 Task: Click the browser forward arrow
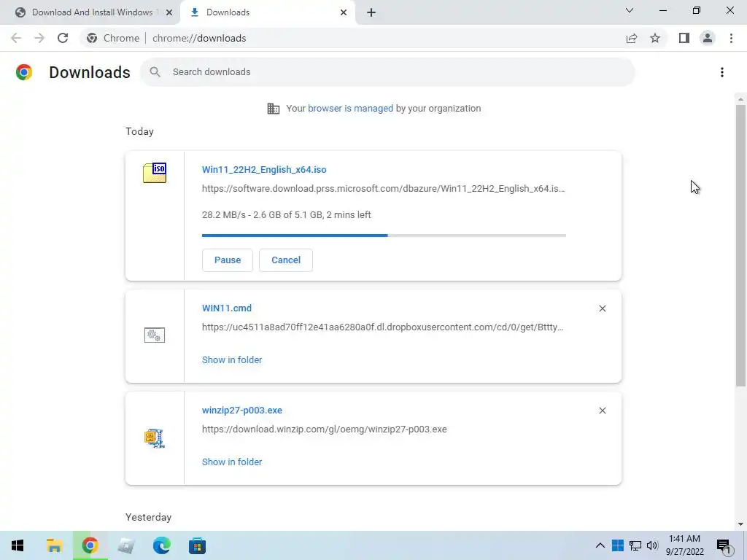pyautogui.click(x=39, y=38)
